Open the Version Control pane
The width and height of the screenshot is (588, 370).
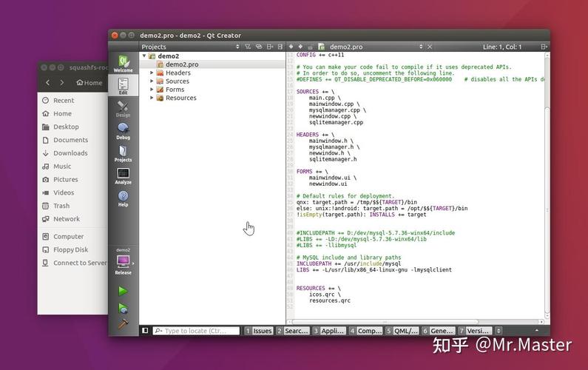(474, 331)
